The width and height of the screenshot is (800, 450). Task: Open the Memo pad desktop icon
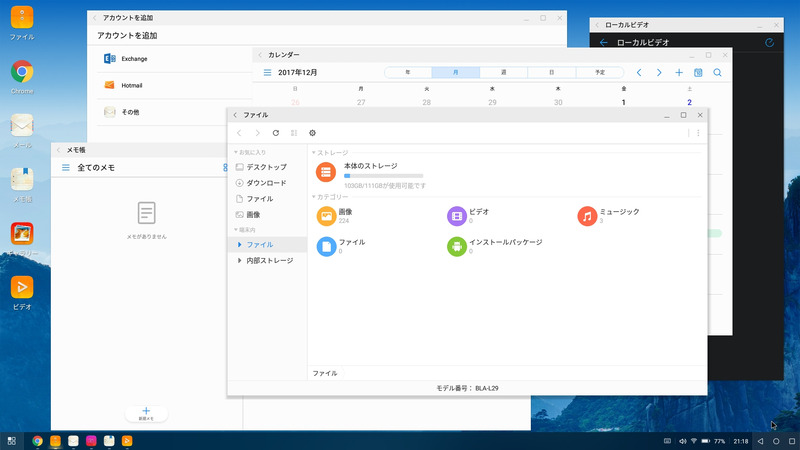[x=22, y=180]
